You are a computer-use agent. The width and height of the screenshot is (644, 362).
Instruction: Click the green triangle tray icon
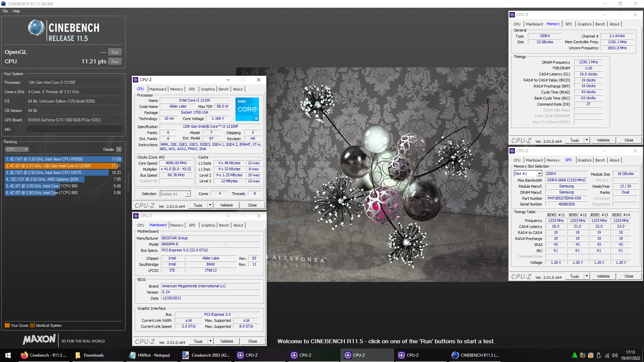pyautogui.click(x=575, y=355)
